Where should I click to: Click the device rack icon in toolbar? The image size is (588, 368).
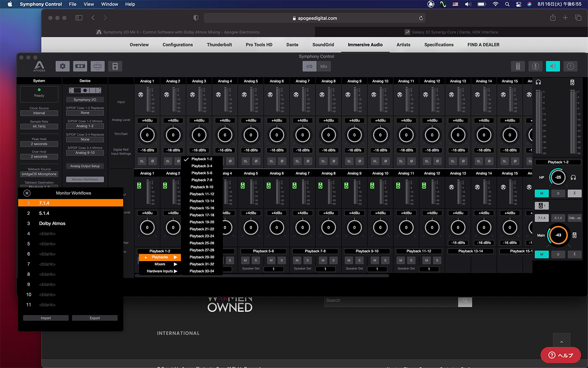(80, 66)
